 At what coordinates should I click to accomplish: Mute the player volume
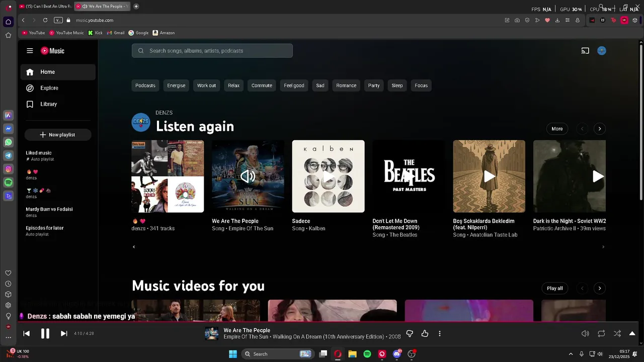pyautogui.click(x=585, y=333)
